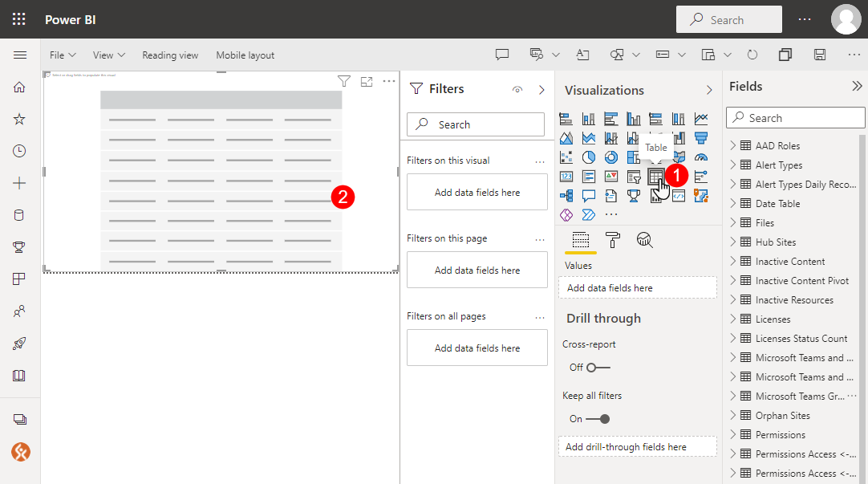Select the Q&A speech bubble visualization

click(589, 196)
